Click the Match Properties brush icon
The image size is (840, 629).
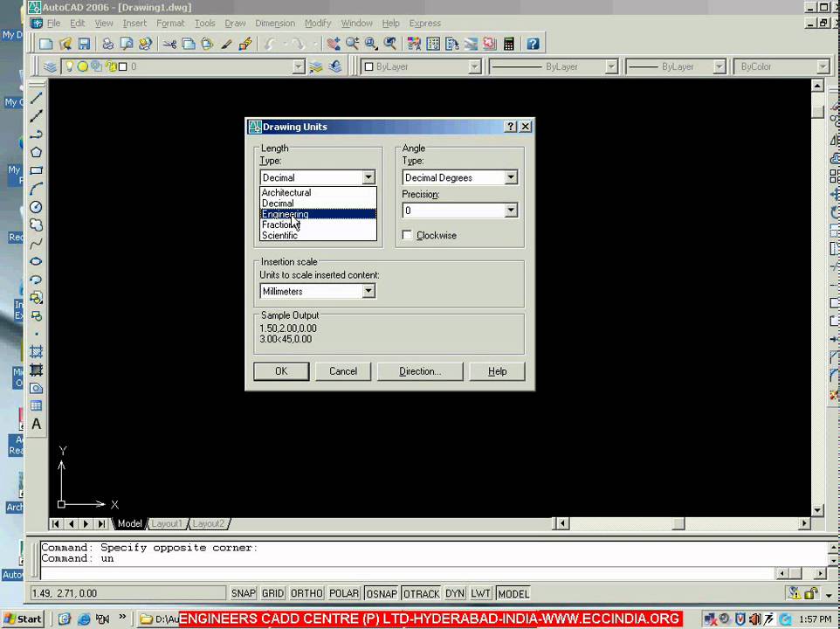[x=227, y=44]
